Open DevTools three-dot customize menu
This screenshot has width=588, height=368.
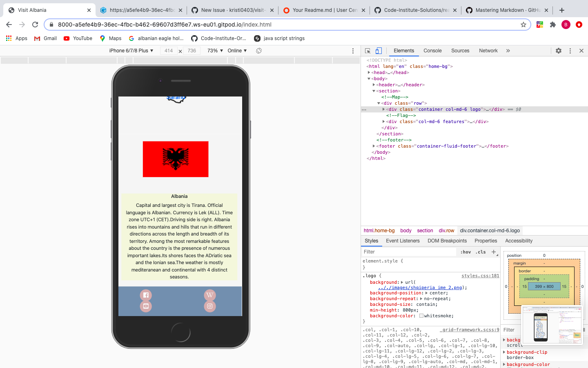tap(570, 51)
